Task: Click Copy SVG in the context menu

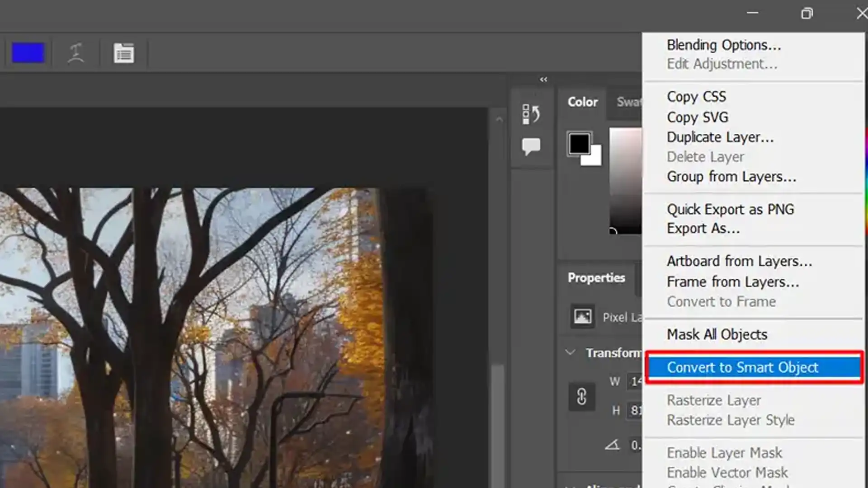Action: click(x=697, y=117)
